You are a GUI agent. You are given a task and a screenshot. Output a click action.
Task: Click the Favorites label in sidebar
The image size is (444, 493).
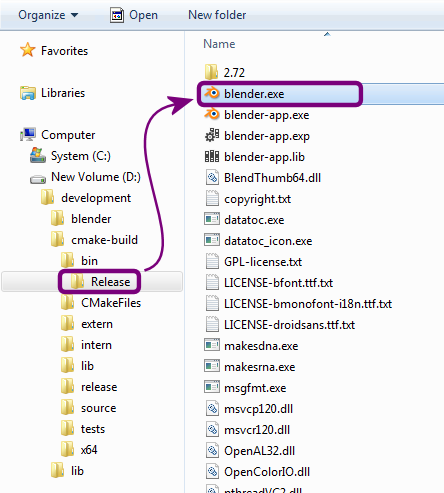(64, 51)
